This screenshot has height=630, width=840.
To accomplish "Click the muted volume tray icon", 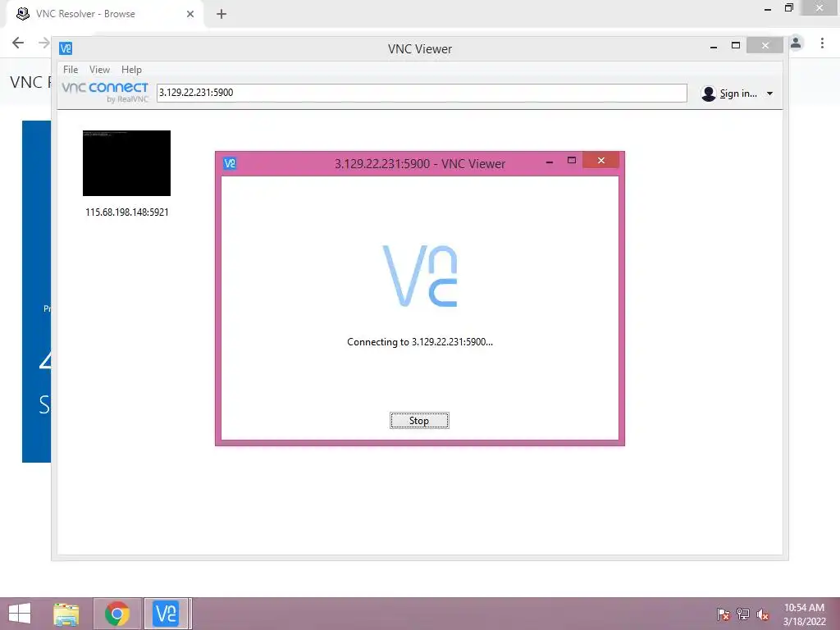I will coord(762,614).
